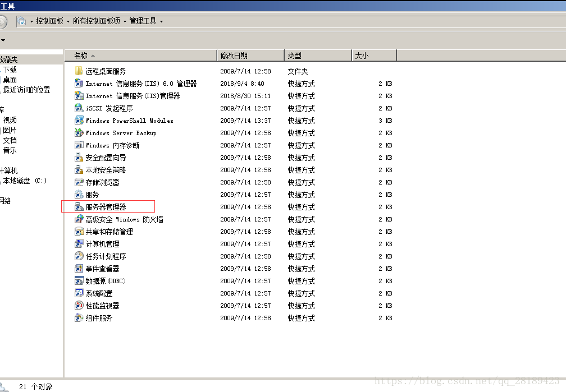Click the 高级安全 Windows 防火墙 icon
The height and width of the screenshot is (392, 566).
(79, 219)
